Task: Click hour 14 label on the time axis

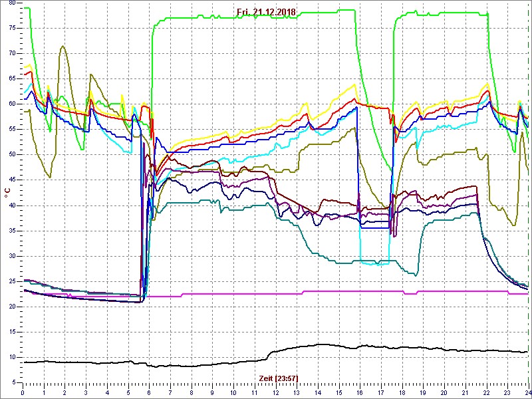Action: (x=318, y=392)
